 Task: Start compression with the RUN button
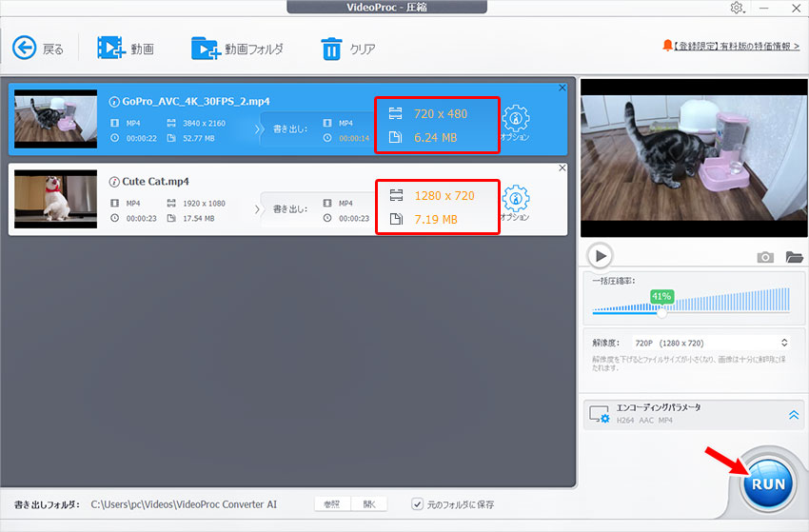768,484
